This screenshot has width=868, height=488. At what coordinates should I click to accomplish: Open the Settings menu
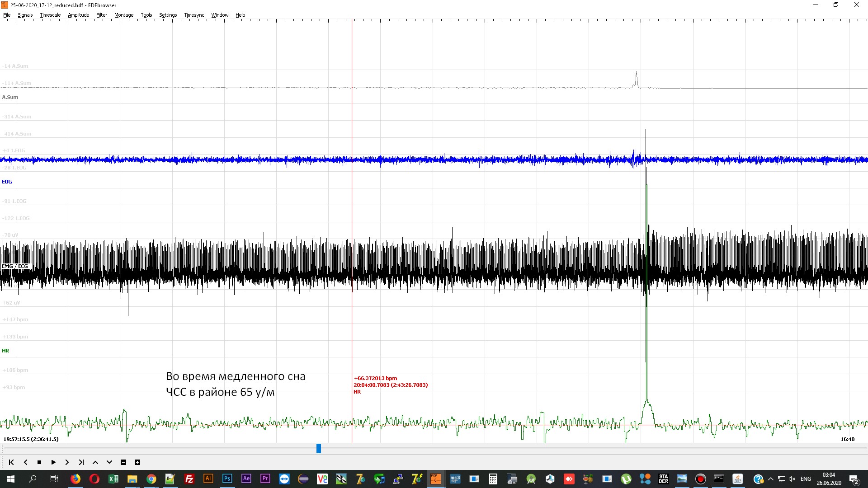click(x=168, y=15)
